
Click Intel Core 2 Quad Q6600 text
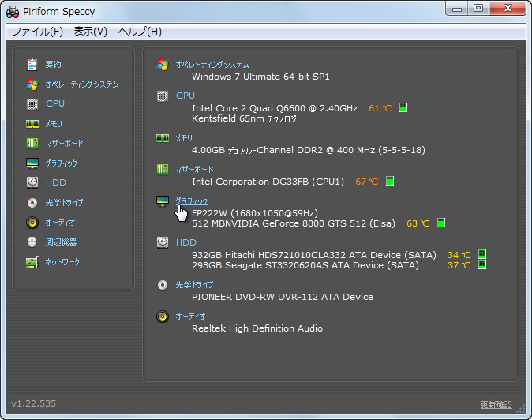pyautogui.click(x=275, y=108)
